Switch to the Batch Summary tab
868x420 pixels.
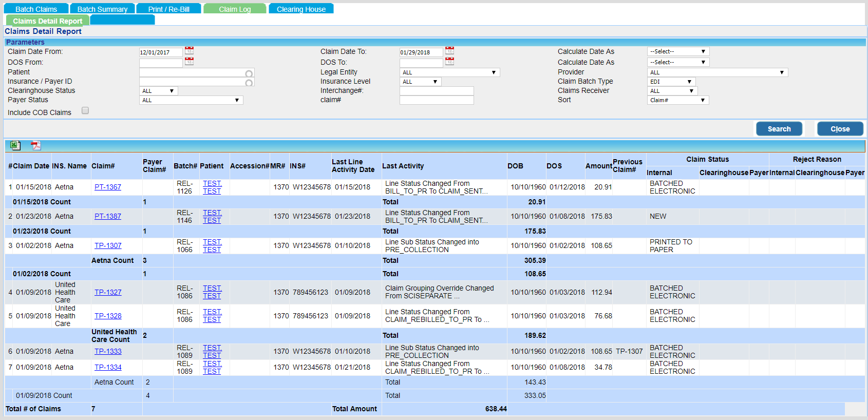[102, 9]
